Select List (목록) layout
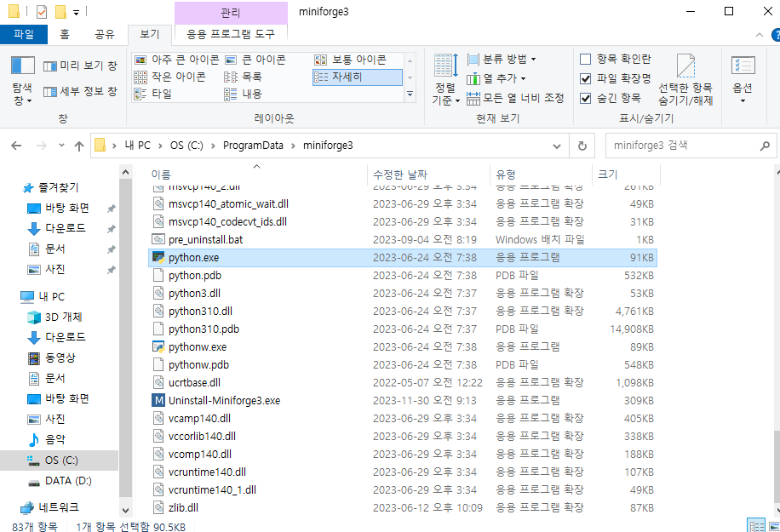Screen dimensions: 780x532 pyautogui.click(x=244, y=77)
